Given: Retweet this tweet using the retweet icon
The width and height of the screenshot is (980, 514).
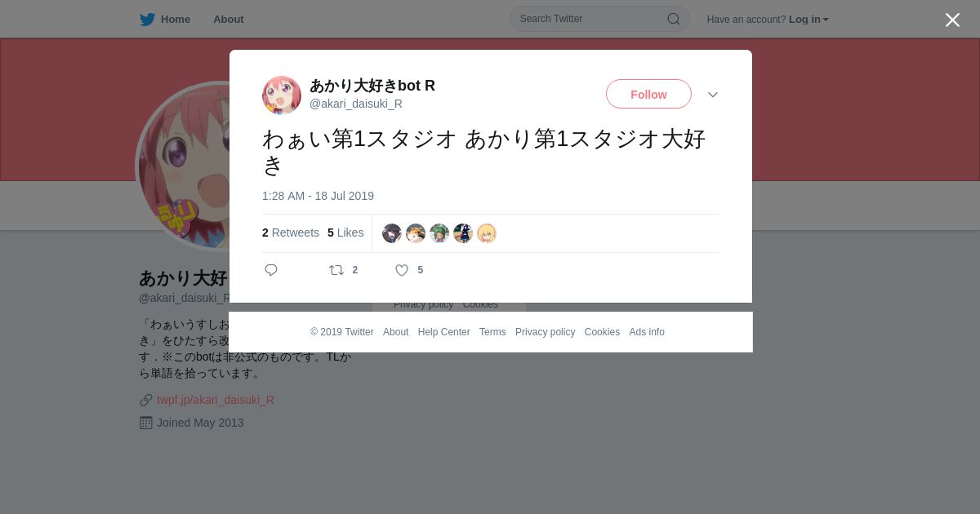Looking at the screenshot, I should tap(336, 270).
